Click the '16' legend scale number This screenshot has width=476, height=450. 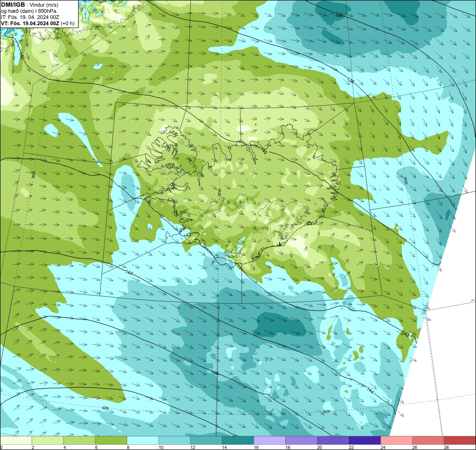click(256, 447)
